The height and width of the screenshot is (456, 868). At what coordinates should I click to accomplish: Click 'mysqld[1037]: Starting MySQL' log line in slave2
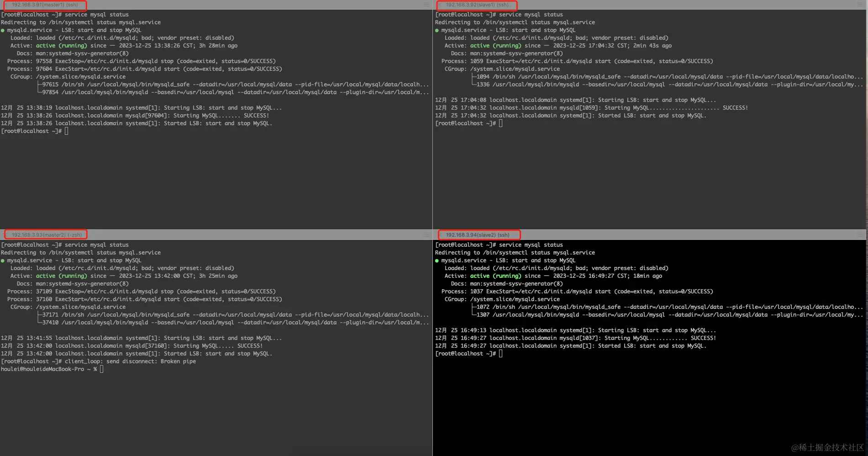click(576, 338)
